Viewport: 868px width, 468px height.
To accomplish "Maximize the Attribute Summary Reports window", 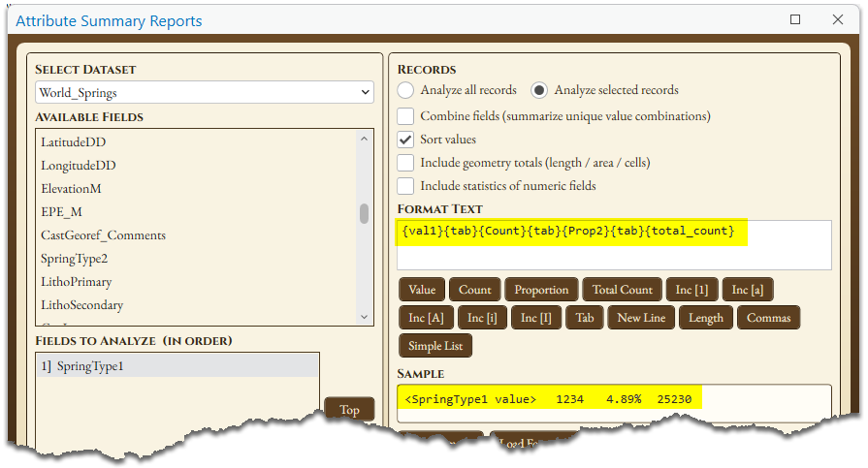I will [x=795, y=20].
